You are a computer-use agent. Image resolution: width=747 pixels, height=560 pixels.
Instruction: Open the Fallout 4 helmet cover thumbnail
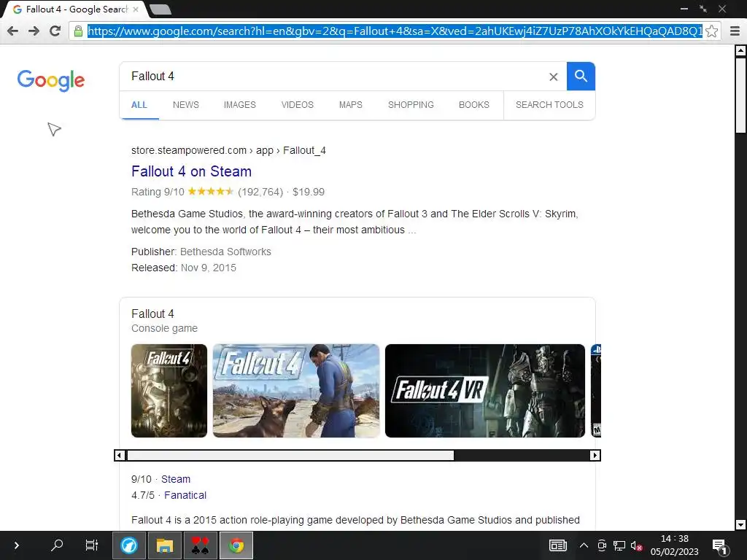(169, 391)
